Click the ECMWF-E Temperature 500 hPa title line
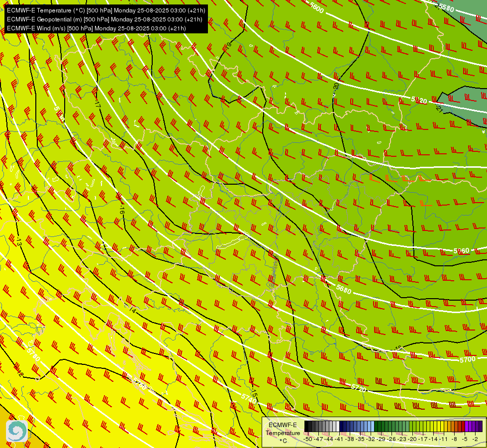The image size is (487, 448). [x=106, y=10]
